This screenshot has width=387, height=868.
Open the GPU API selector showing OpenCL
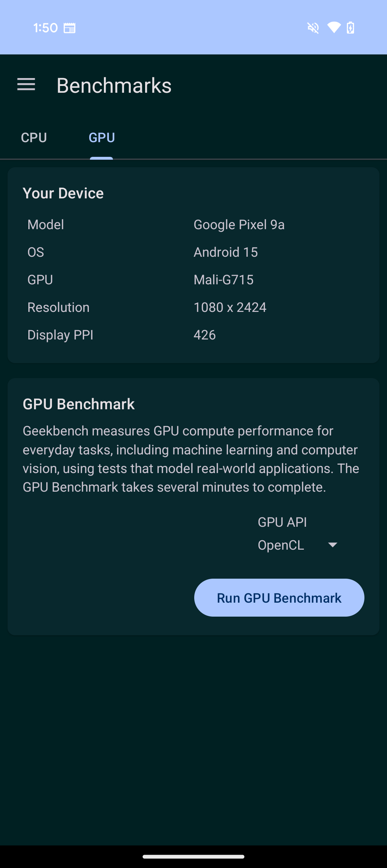click(298, 545)
